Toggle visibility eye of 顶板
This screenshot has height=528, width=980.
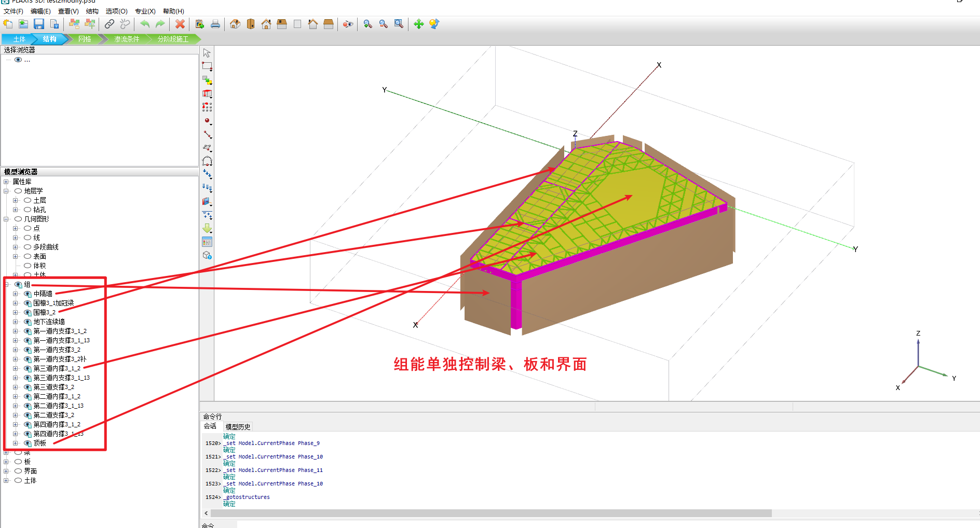pos(28,443)
